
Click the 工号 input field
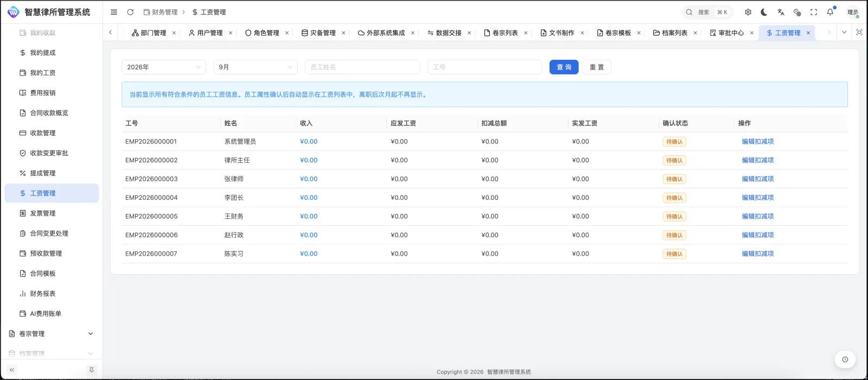pyautogui.click(x=484, y=67)
